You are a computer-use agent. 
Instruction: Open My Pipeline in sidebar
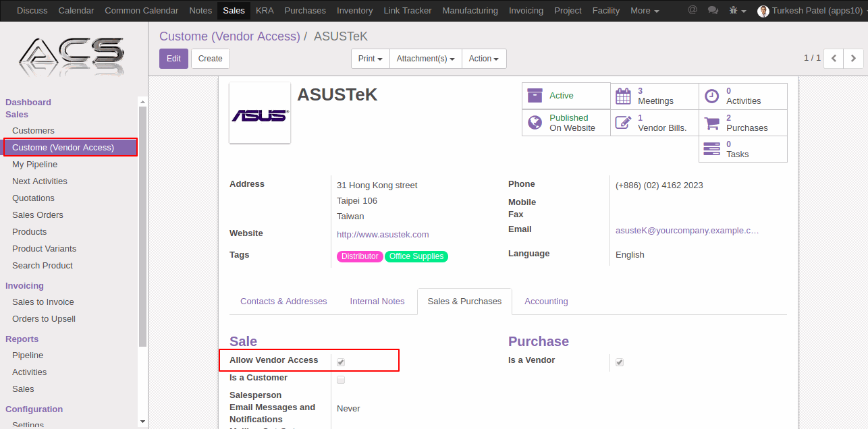point(34,165)
